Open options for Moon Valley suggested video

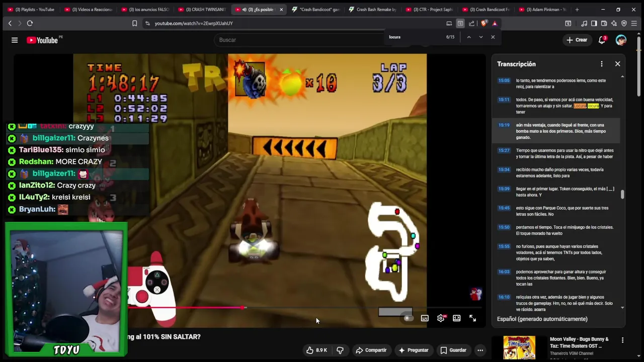tap(622, 340)
